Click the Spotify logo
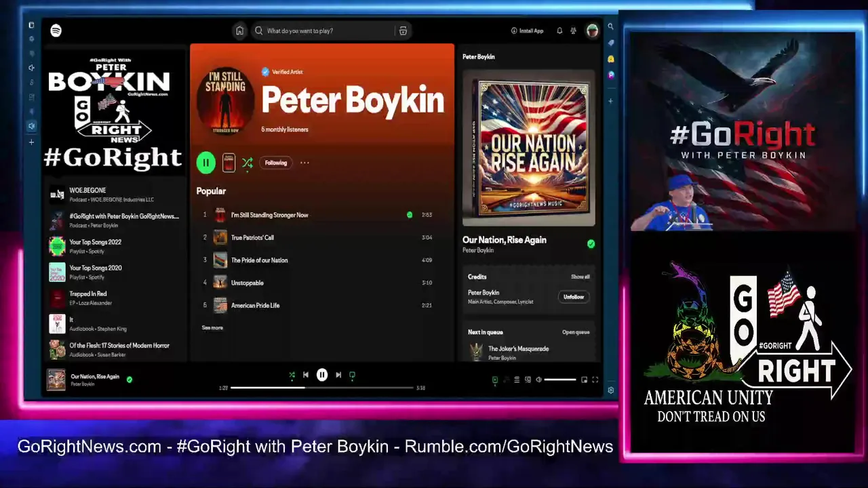868x488 pixels. pos(56,30)
